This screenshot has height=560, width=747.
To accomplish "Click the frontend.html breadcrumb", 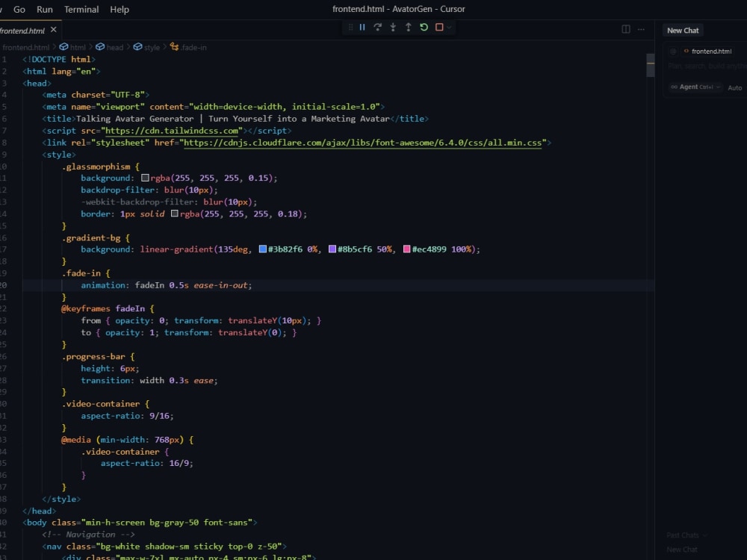I will point(25,47).
